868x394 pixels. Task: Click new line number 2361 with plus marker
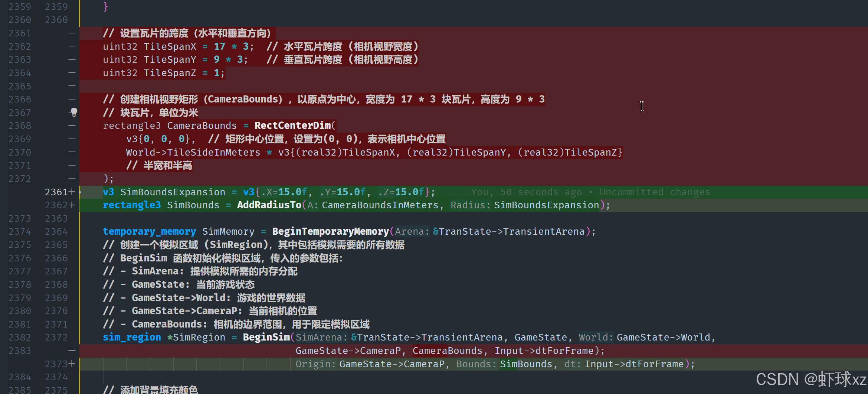point(60,192)
